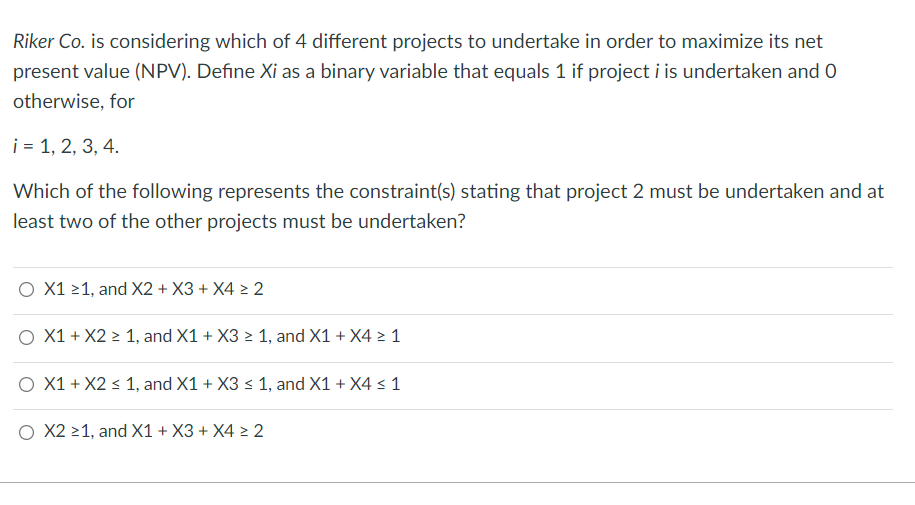Image resolution: width=915 pixels, height=505 pixels.
Task: Click answer text starting with "X1 + X2 ≤ 1"
Action: pos(222,384)
